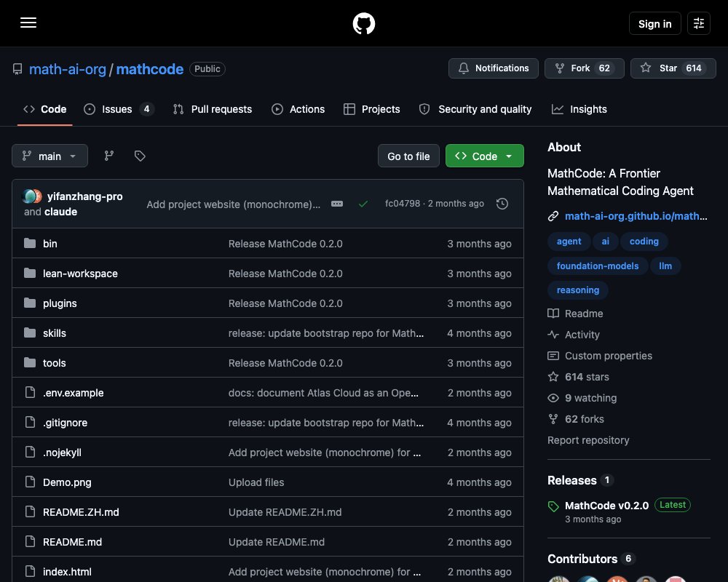Expand the green Code dropdown
728x582 pixels.
tap(485, 156)
